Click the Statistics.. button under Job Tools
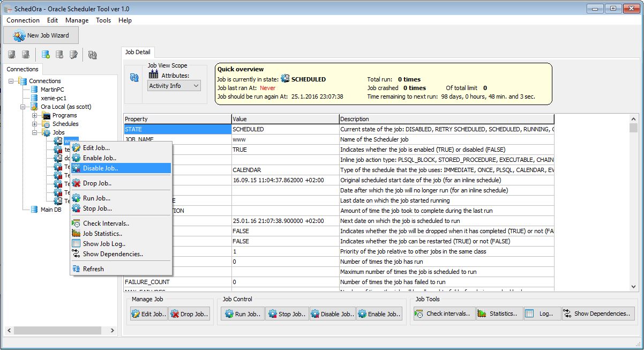Image resolution: width=644 pixels, height=350 pixels. (499, 314)
